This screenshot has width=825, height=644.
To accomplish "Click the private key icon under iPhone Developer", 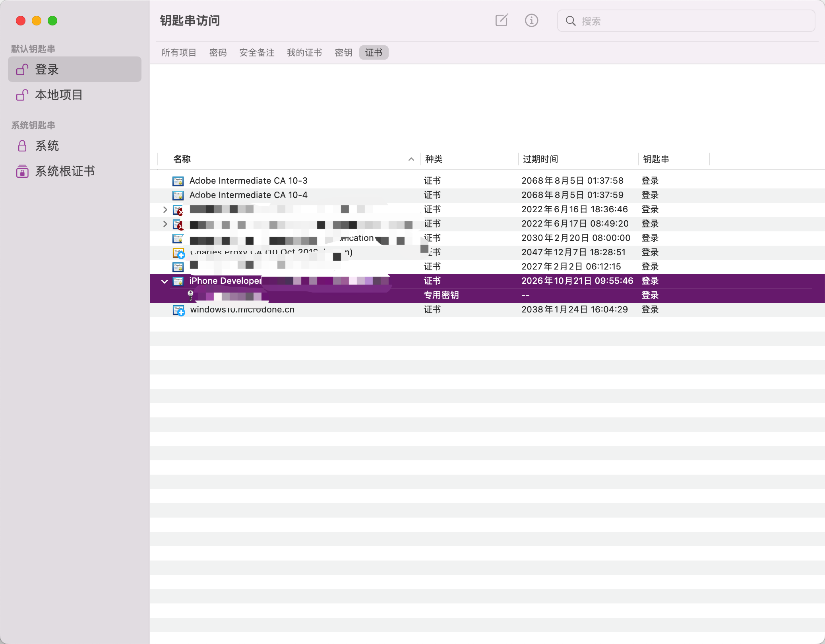I will (x=190, y=295).
